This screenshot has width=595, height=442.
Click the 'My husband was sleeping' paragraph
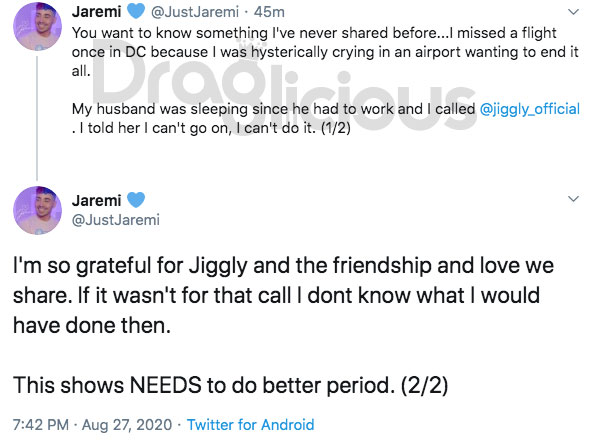tap(326, 118)
